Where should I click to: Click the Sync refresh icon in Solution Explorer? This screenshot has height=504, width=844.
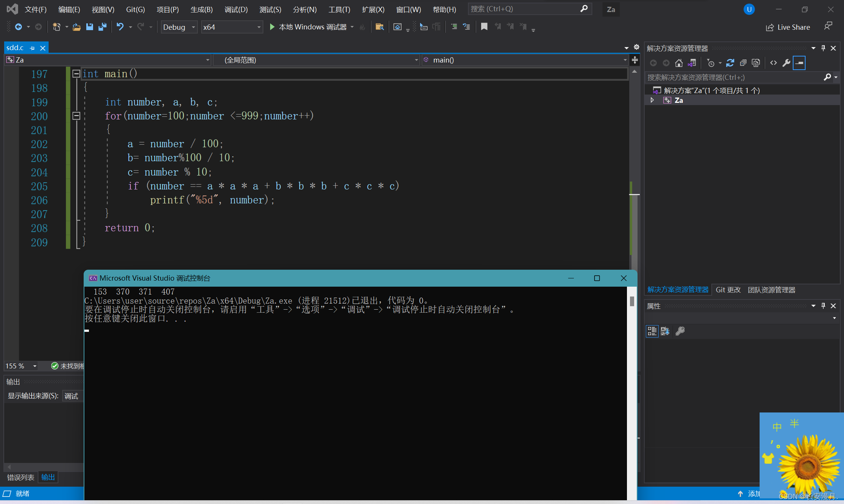click(x=730, y=63)
